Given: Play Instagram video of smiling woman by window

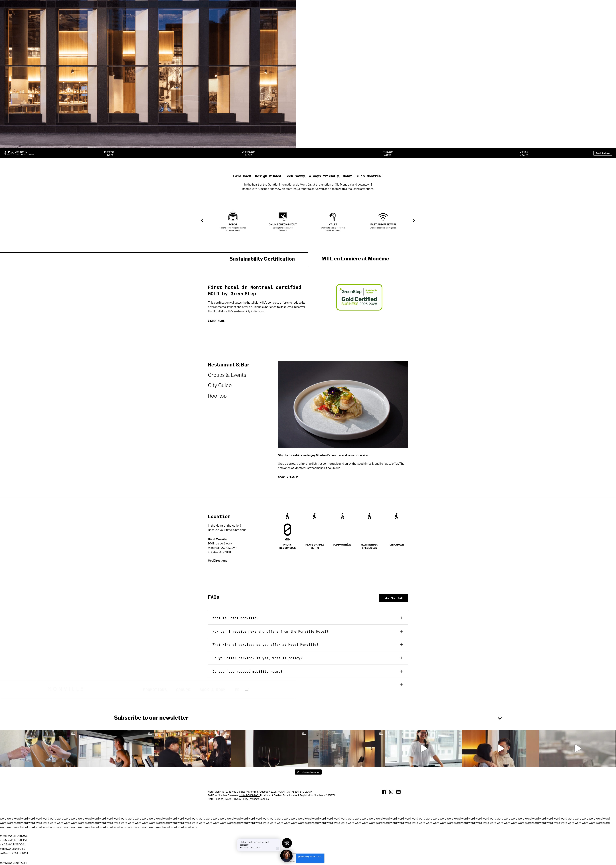Looking at the screenshot, I should click(423, 748).
